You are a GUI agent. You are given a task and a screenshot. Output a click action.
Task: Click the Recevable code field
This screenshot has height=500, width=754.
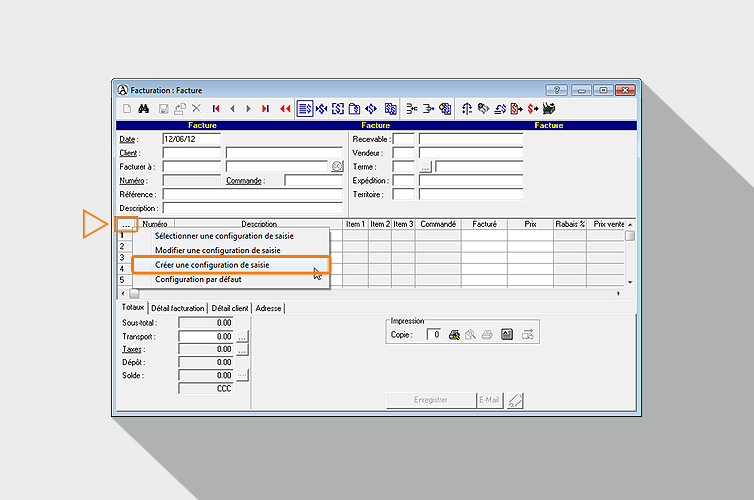click(403, 139)
